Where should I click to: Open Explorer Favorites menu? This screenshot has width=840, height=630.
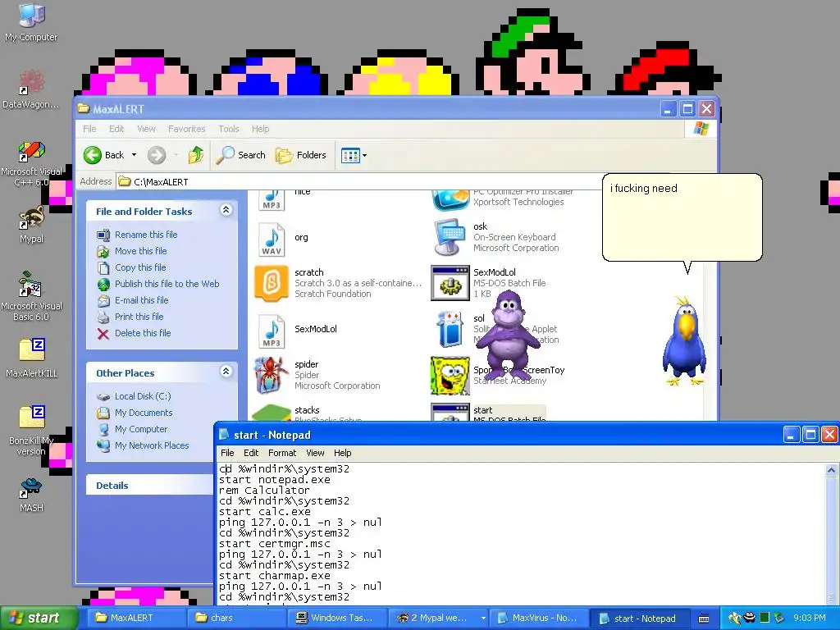(x=186, y=129)
